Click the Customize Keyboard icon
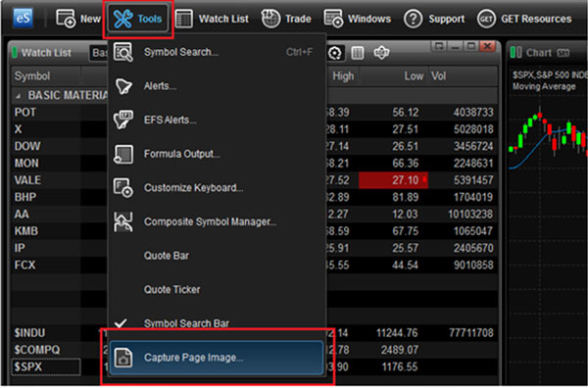This screenshot has height=388, width=588. click(x=123, y=187)
